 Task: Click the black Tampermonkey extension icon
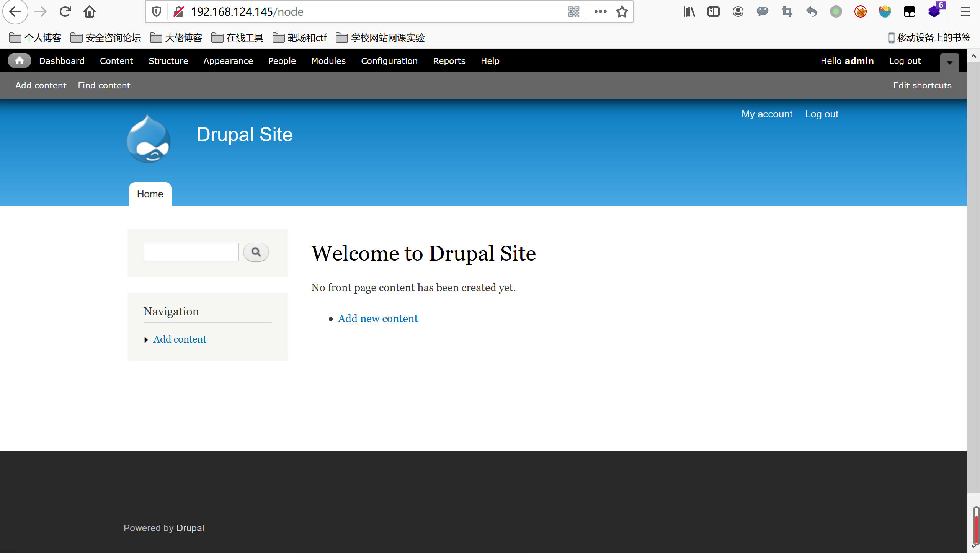click(910, 12)
